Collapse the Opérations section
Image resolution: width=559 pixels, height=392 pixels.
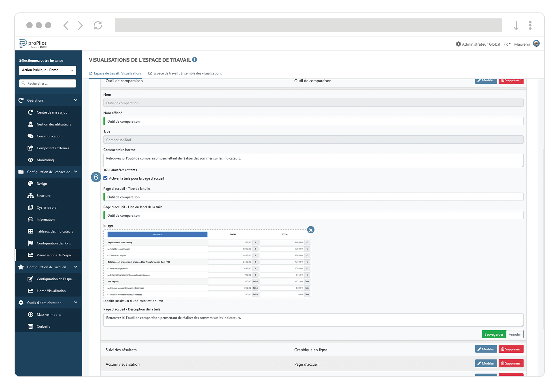coord(75,100)
